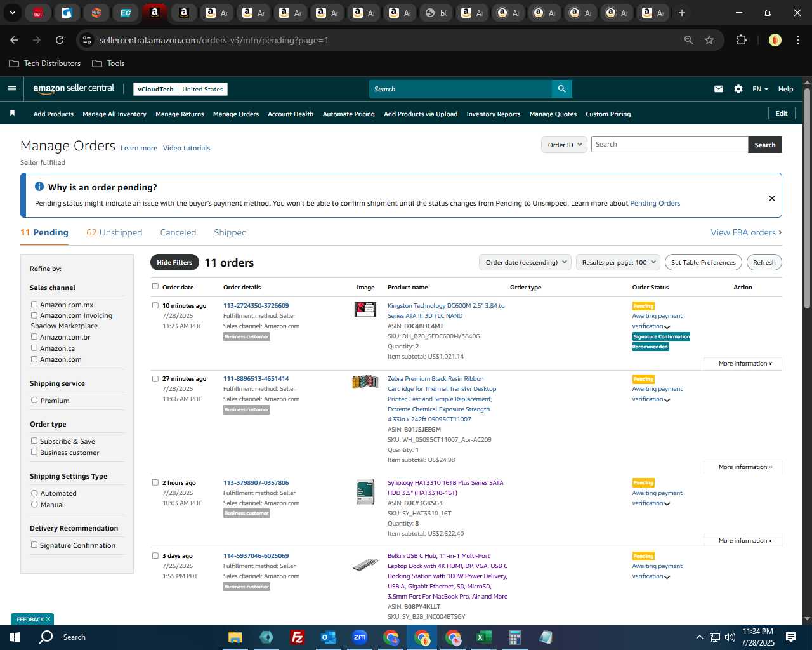Click the bookmark flag icon in nav bar
The width and height of the screenshot is (812, 650).
click(x=12, y=113)
